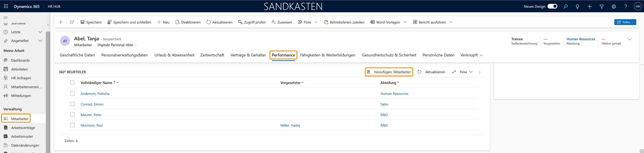Toggle the Neues Design switch
Image resolution: width=644 pixels, height=153 pixels.
pyautogui.click(x=552, y=6)
